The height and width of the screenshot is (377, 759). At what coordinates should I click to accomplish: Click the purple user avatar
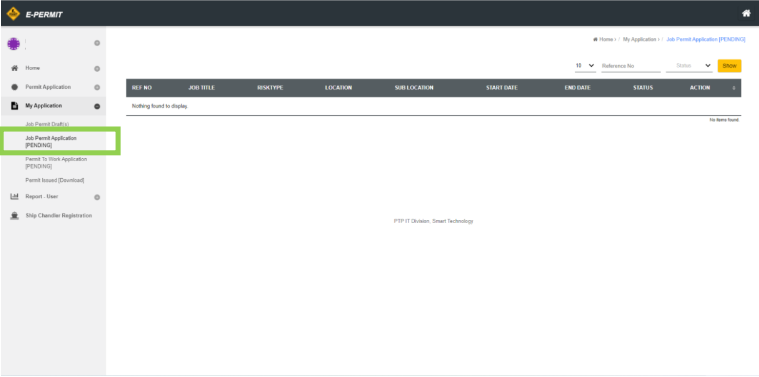click(x=13, y=44)
